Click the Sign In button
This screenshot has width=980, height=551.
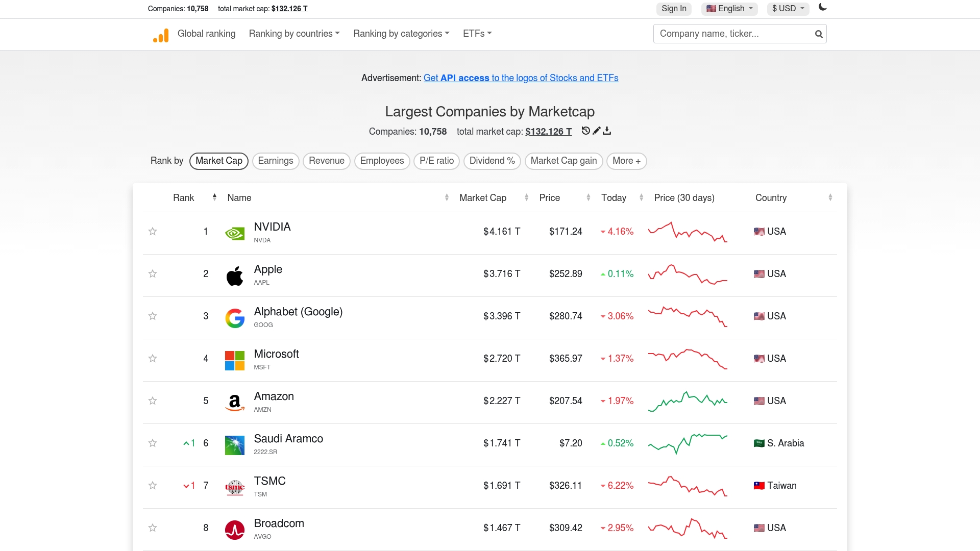[674, 9]
